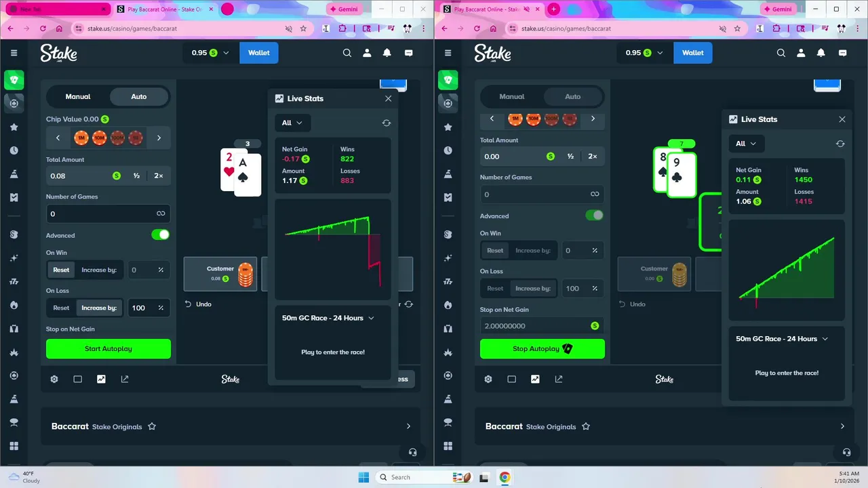Viewport: 868px width, 488px height.
Task: Toggle live stats chart icon in right window
Action: (x=535, y=380)
